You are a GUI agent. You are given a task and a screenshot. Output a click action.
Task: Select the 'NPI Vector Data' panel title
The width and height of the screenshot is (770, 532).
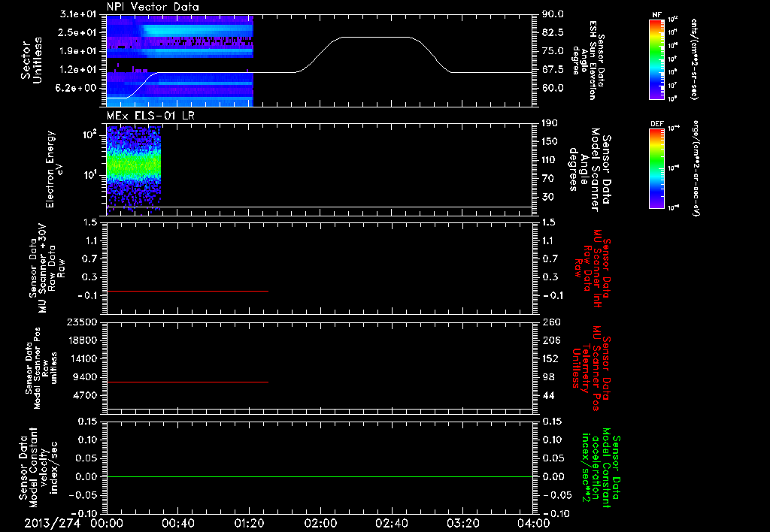pyautogui.click(x=153, y=7)
